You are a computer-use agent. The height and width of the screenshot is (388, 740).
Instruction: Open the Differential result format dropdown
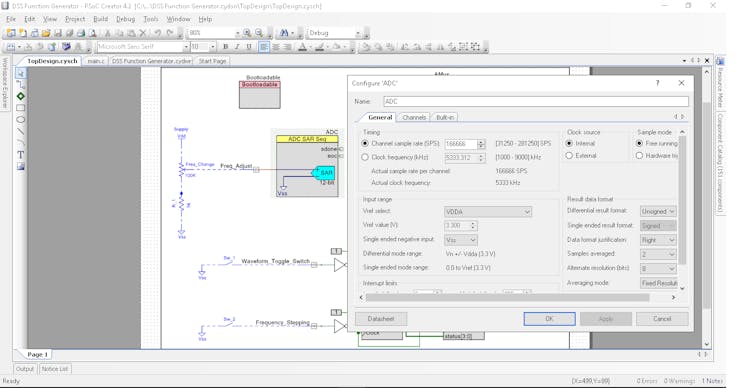point(658,211)
